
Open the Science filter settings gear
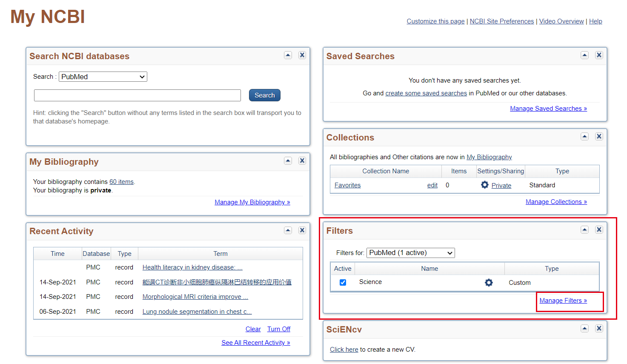tap(488, 282)
